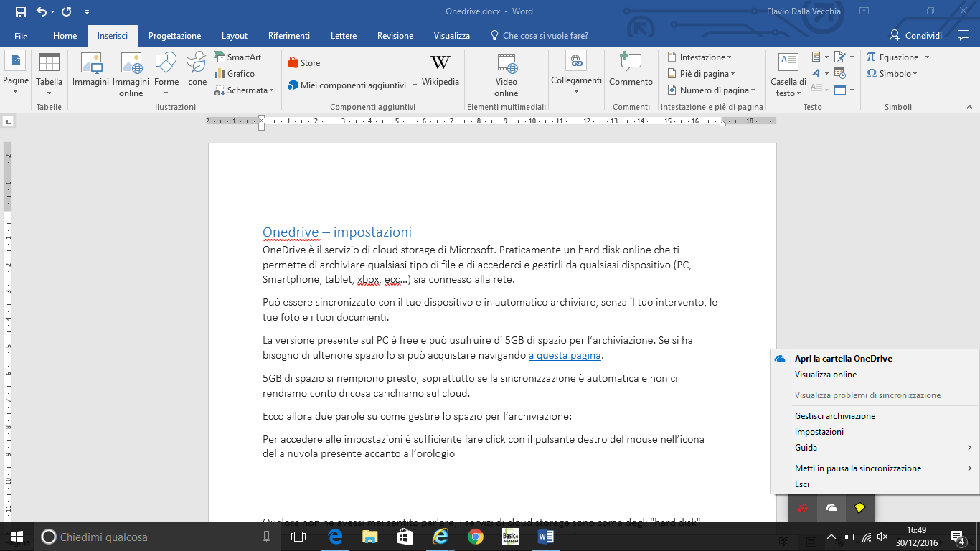Screen dimensions: 980x551
Task: Open Metti in pausa la sincronizzazione submenu
Action: [875, 468]
